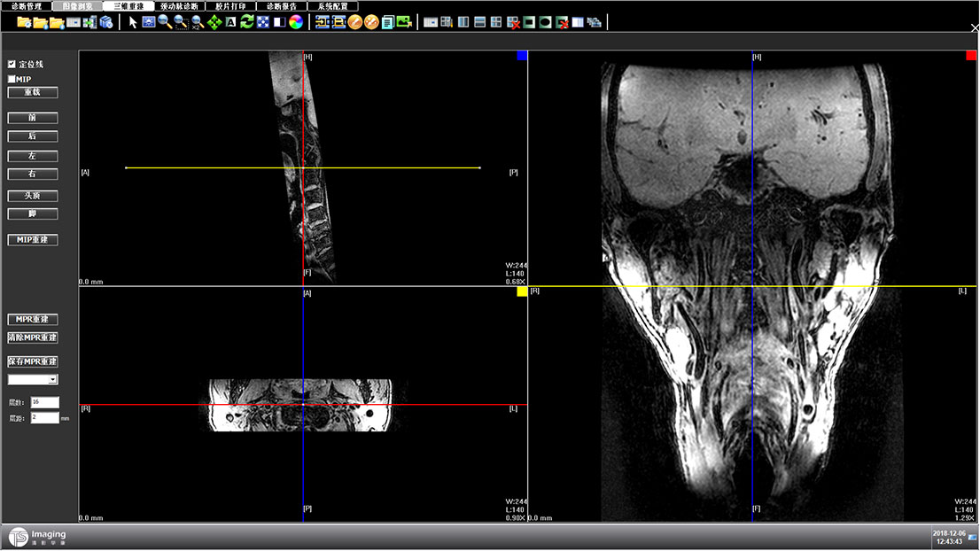Screen dimensions: 980x551
Task: Click the black-white invert icon
Action: [x=279, y=22]
